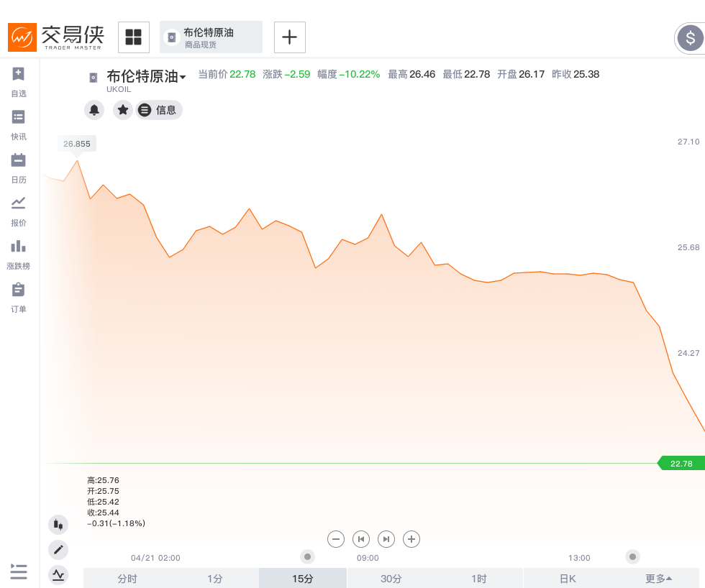The width and height of the screenshot is (705, 588).
Task: Expand the 更多 timeframe menu
Action: coord(658,579)
